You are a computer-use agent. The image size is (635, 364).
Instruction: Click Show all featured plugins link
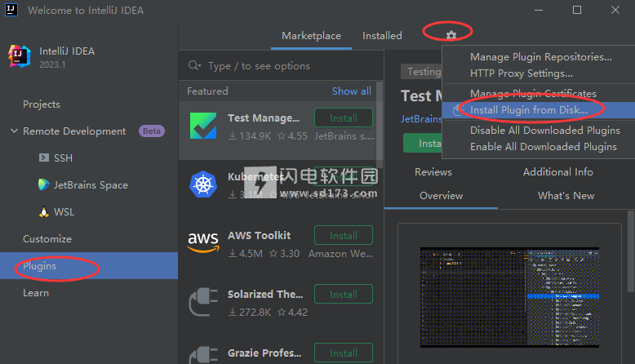point(352,91)
